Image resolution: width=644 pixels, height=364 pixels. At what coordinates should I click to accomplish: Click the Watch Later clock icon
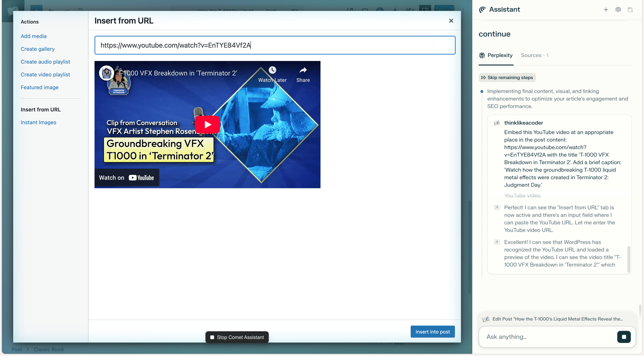[272, 70]
